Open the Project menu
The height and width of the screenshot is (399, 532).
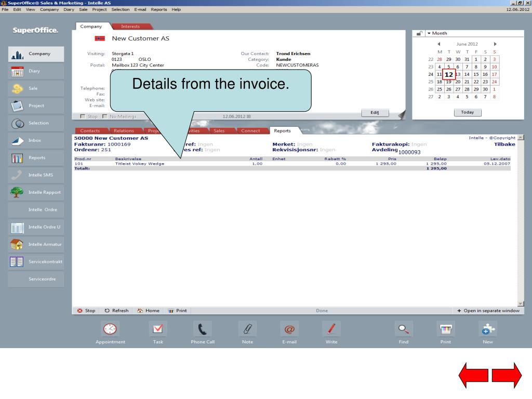pos(99,9)
